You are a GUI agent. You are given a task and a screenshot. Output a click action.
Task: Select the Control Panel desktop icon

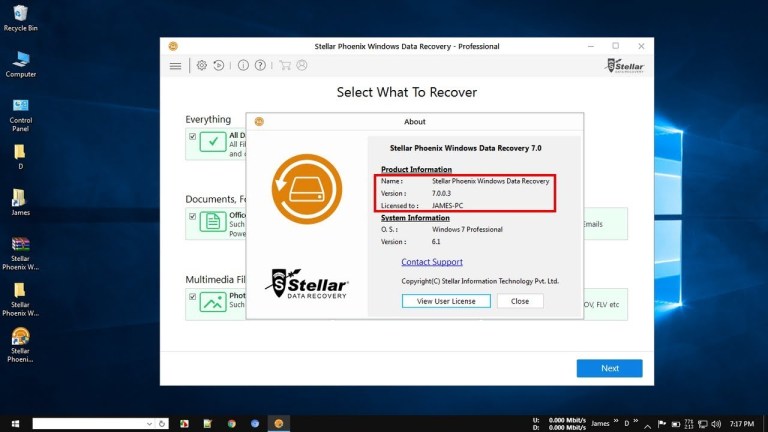[x=20, y=115]
